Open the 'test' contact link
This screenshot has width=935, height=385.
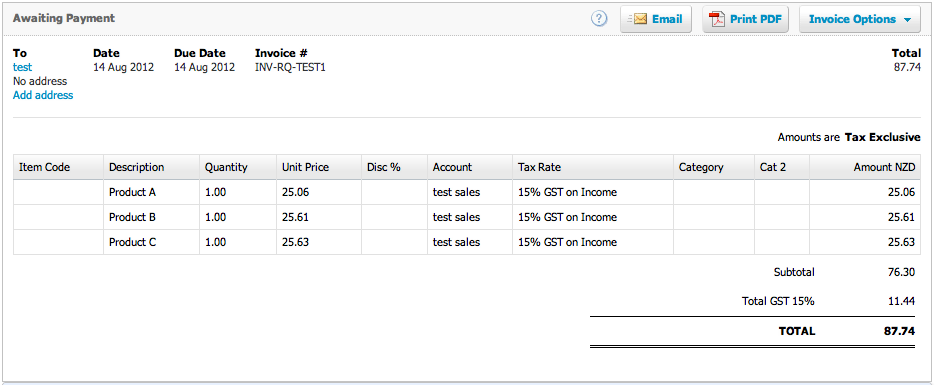(x=23, y=67)
